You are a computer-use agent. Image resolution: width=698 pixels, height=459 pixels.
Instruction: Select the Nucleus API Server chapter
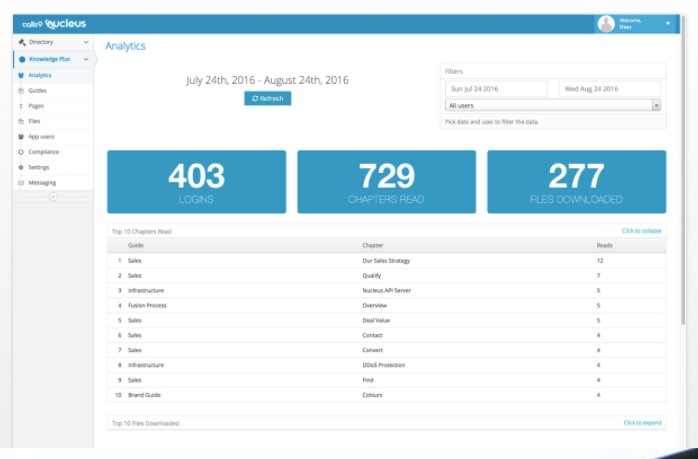point(386,290)
